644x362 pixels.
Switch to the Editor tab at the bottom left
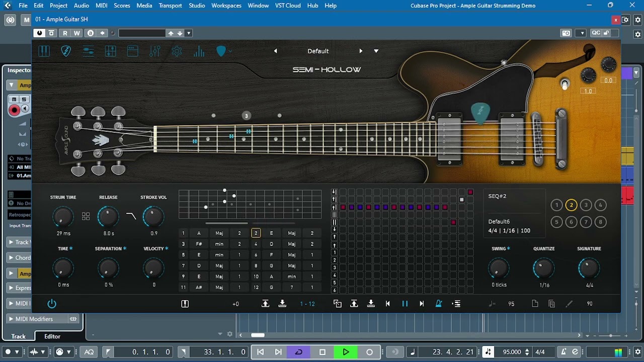pyautogui.click(x=52, y=336)
